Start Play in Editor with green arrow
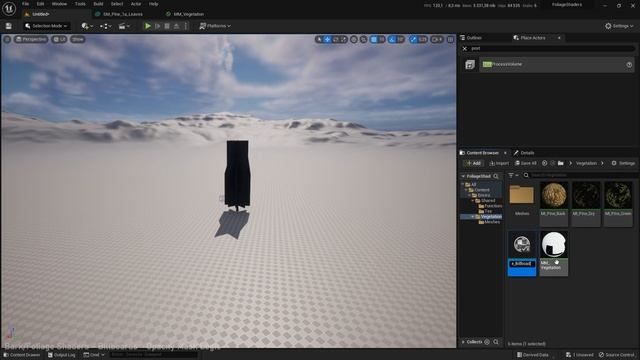Image resolution: width=640 pixels, height=360 pixels. (148, 26)
